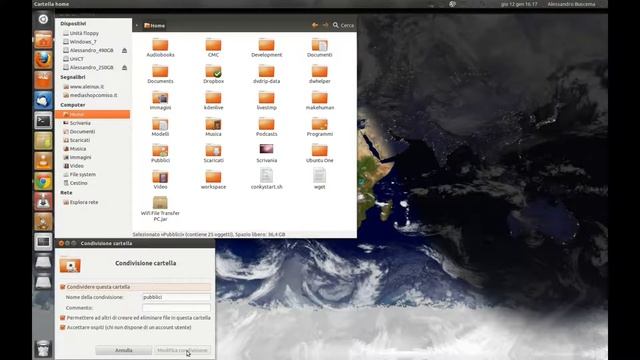The width and height of the screenshot is (640, 360).
Task: Go back with the left arrow
Action: click(315, 25)
